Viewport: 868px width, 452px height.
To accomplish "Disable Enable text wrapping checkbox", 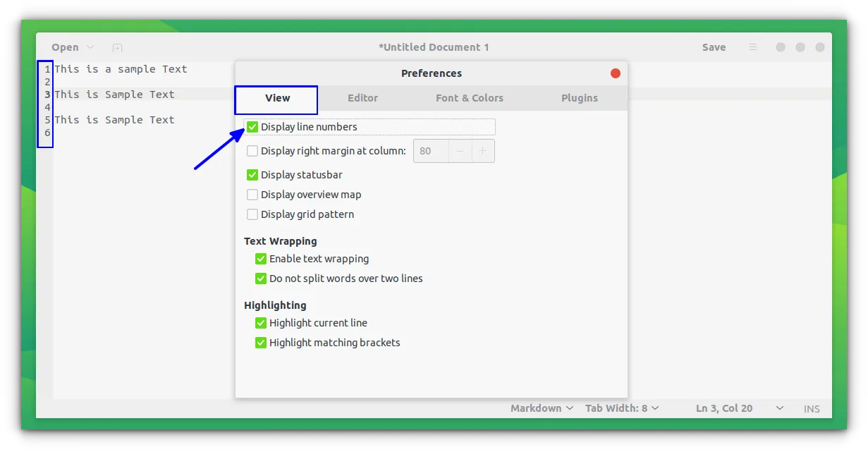I will 261,259.
